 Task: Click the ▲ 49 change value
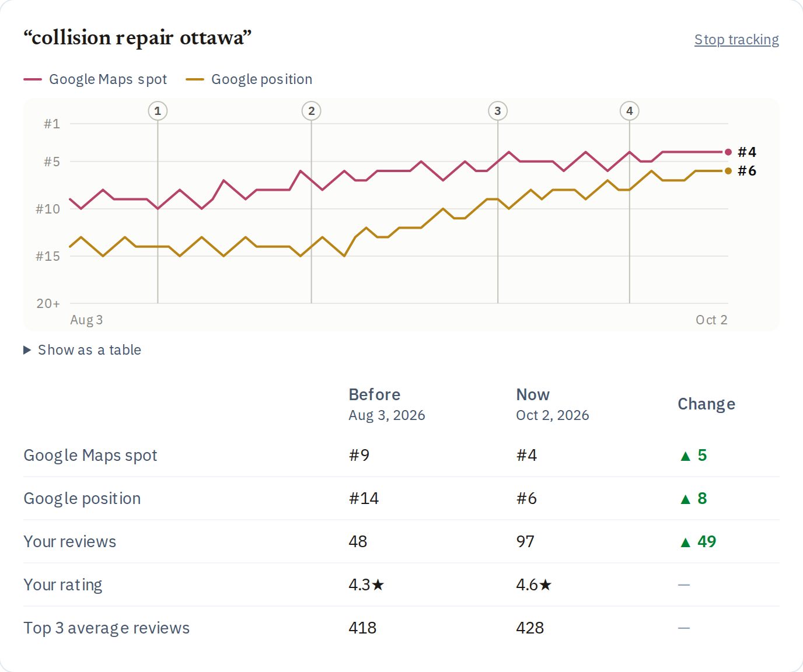pyautogui.click(x=698, y=542)
